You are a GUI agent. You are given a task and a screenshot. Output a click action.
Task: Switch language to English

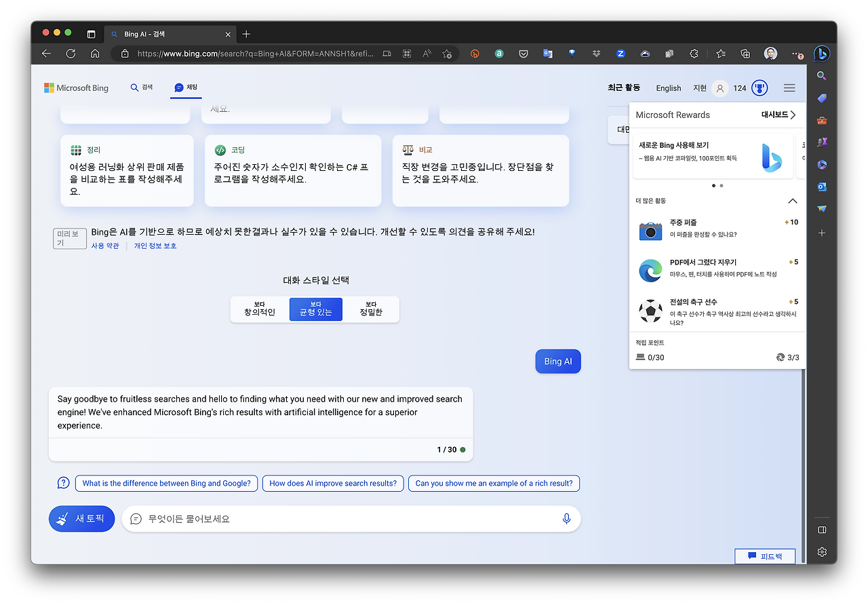(x=669, y=88)
